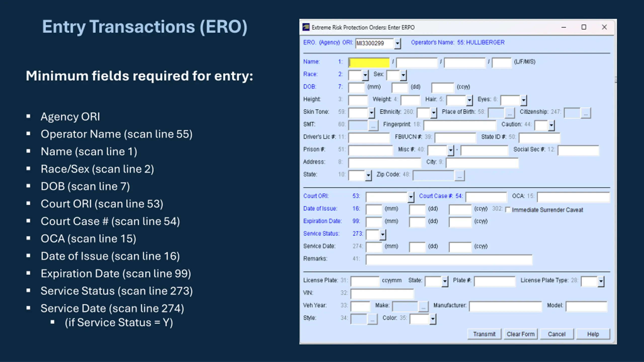Image resolution: width=644 pixels, height=362 pixels.
Task: Open the Ethnicity dropdown
Action: click(434, 113)
